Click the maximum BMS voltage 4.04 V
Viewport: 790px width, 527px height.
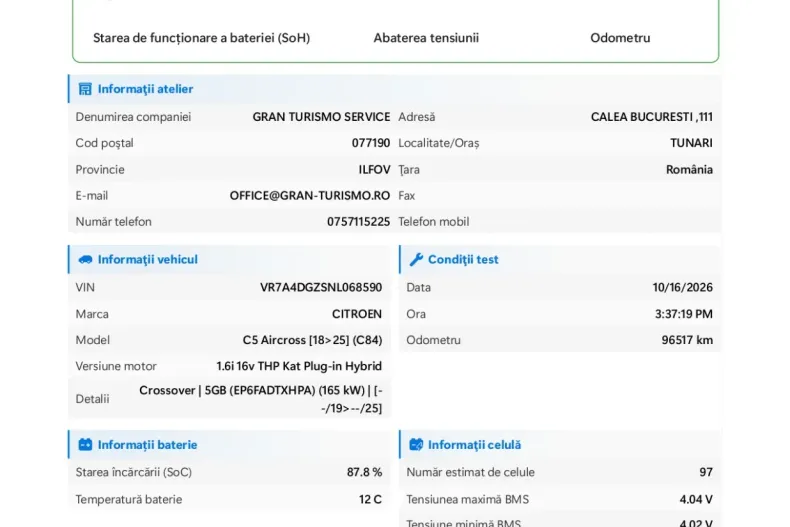tap(696, 499)
